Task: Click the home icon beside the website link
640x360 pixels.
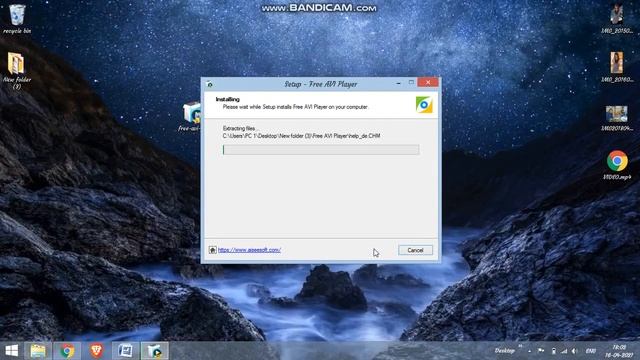Action: [x=212, y=250]
